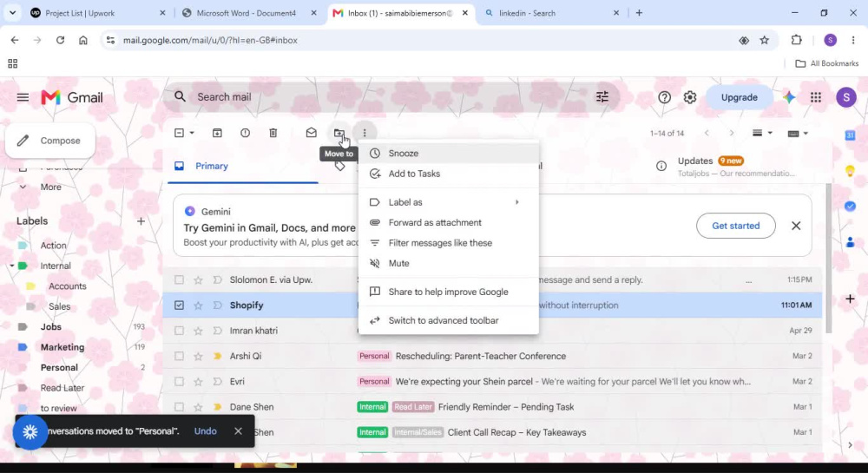Open Keep lightbulb in side panel
Image resolution: width=868 pixels, height=473 pixels.
click(851, 171)
